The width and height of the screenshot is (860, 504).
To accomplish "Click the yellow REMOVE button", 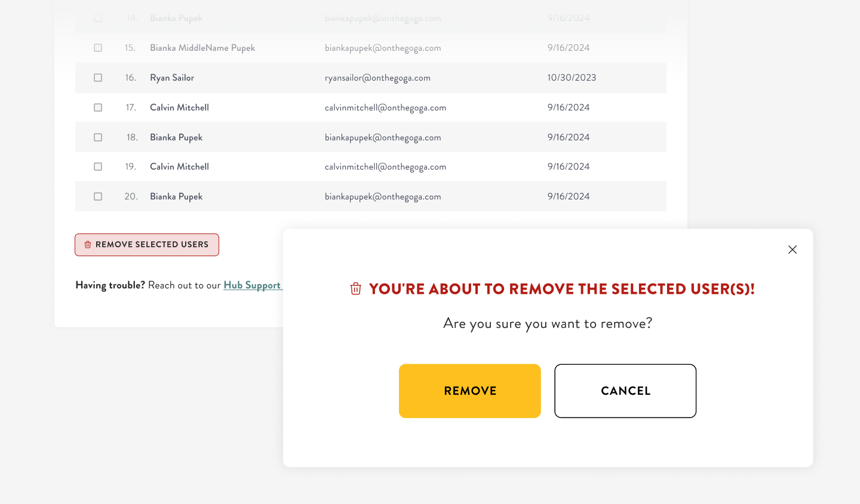I will pyautogui.click(x=470, y=391).
